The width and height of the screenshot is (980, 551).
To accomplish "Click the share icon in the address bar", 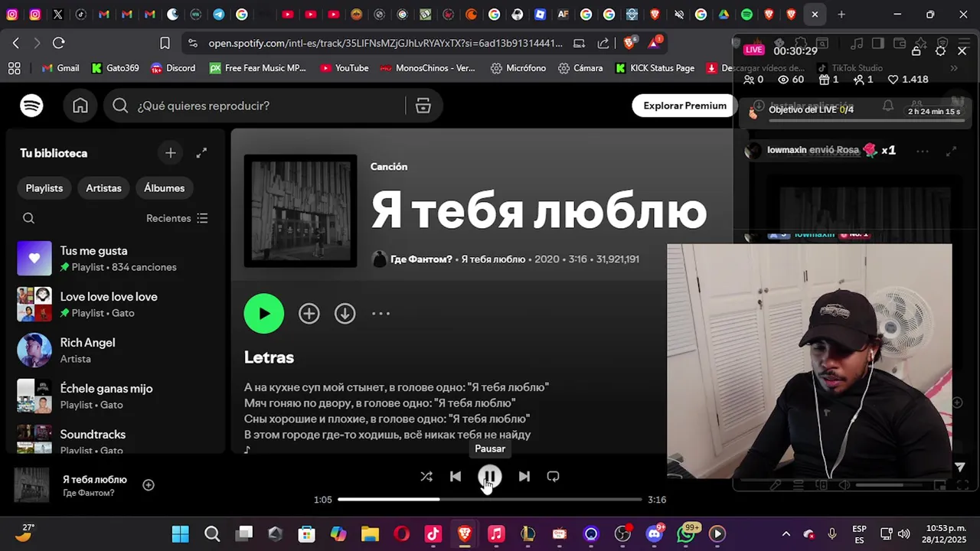I will coord(603,43).
